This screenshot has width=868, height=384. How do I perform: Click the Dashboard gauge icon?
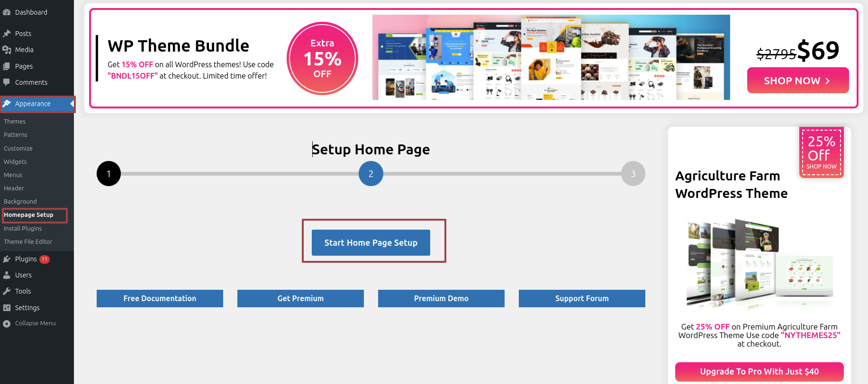[7, 12]
